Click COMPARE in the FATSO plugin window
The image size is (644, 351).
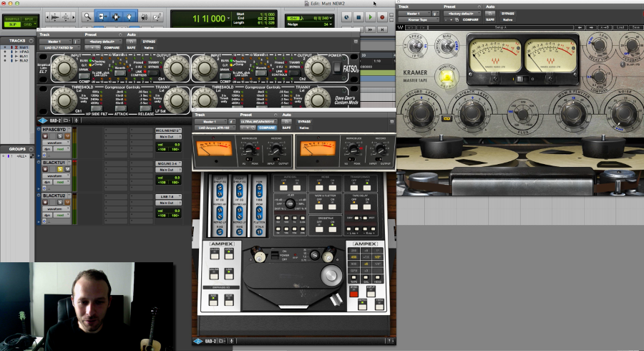click(112, 48)
